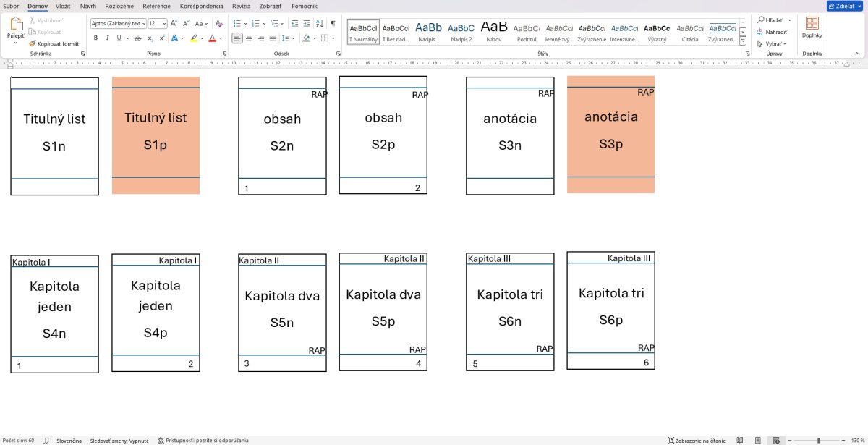Toggle Underline formatting

119,38
